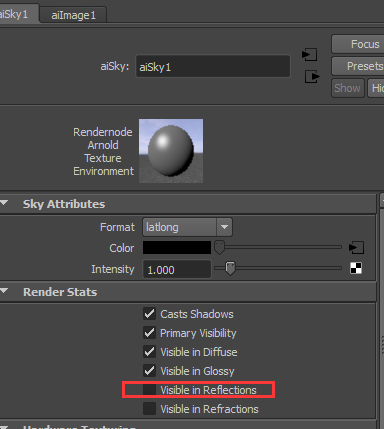The height and width of the screenshot is (429, 384).
Task: Click the Intensity checker map icon
Action: tap(356, 268)
